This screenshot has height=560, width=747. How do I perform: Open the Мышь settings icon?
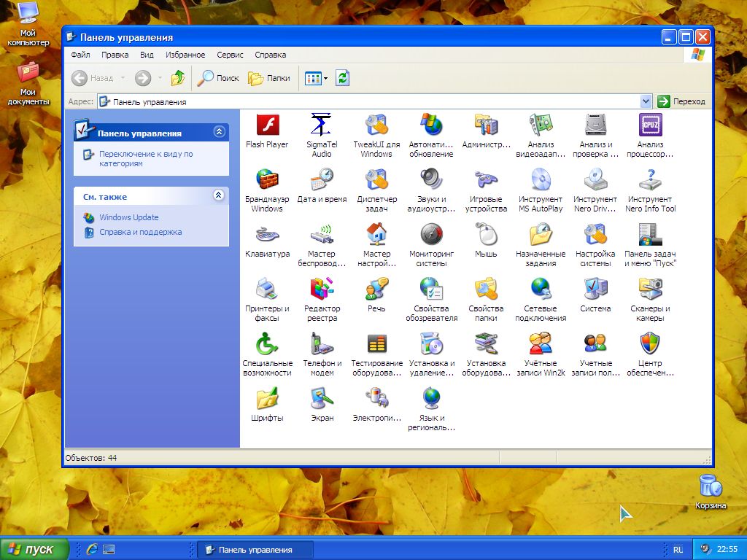point(486,235)
